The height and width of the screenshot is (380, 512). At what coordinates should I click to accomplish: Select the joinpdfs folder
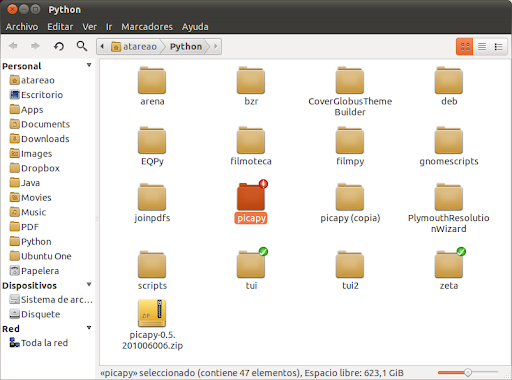tap(152, 203)
